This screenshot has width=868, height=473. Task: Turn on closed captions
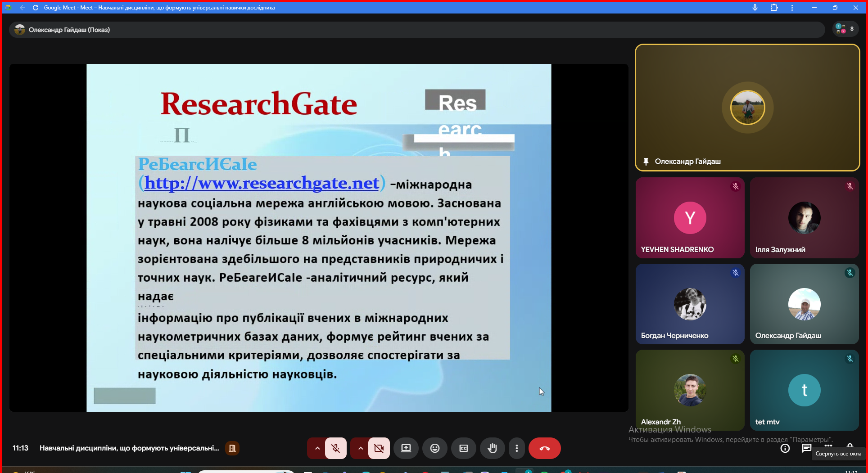tap(464, 448)
